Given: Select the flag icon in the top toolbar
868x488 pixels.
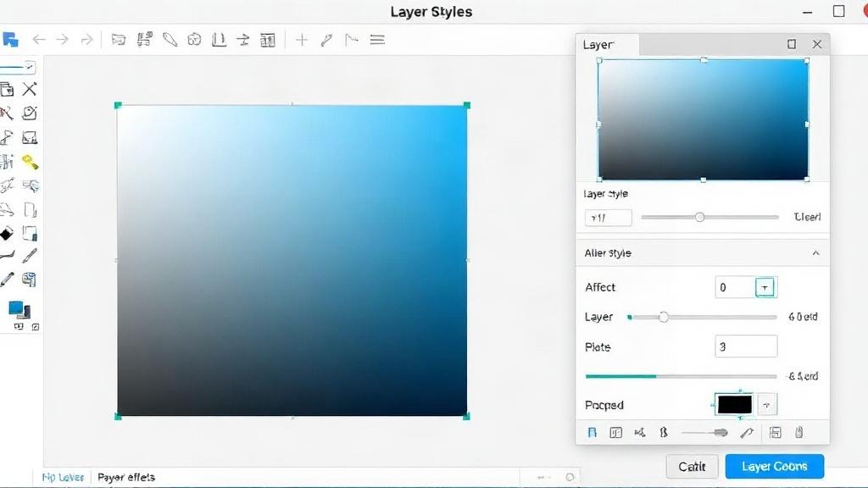Looking at the screenshot, I should point(352,40).
